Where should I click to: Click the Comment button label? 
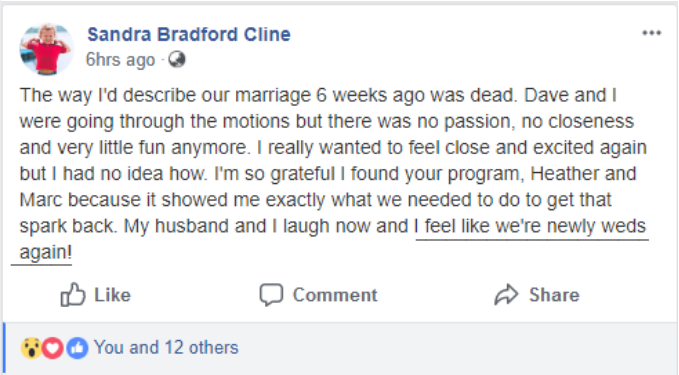[335, 295]
